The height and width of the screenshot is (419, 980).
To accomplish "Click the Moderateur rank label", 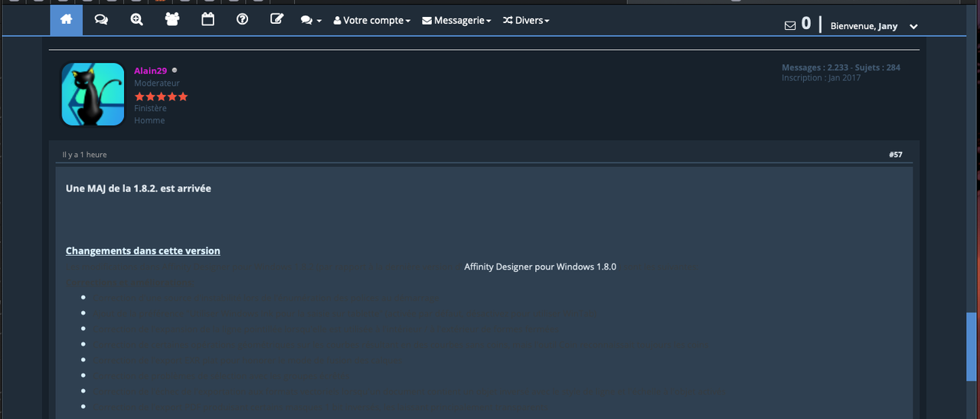I will click(157, 83).
